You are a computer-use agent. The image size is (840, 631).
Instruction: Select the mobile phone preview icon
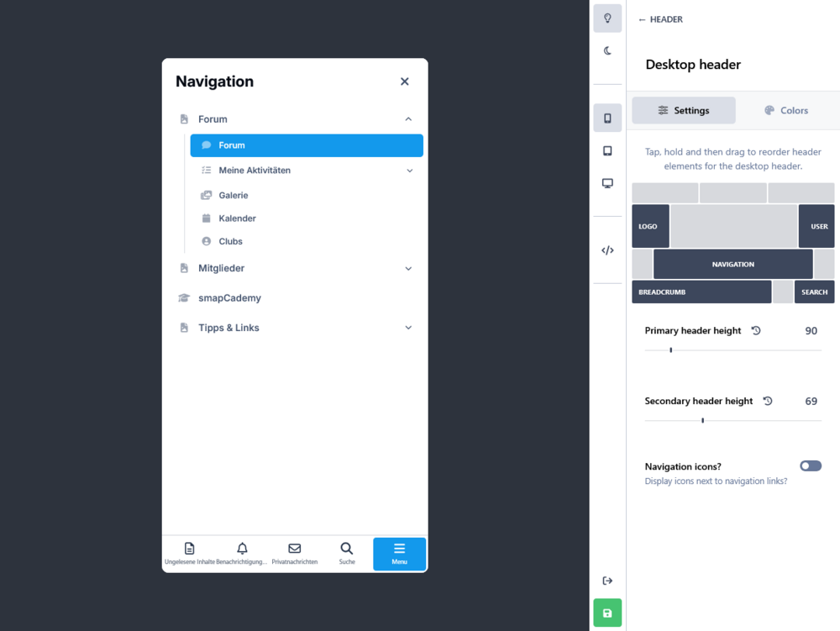[607, 118]
